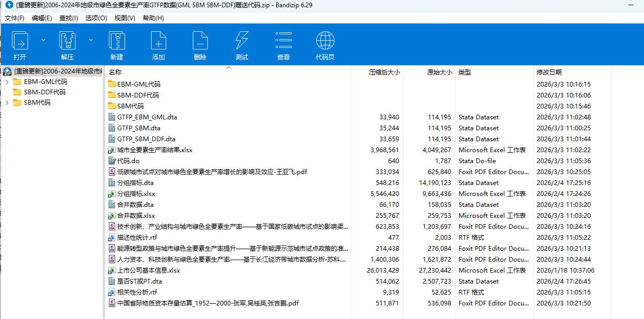Click the 分组指标.dta file icon
The height and width of the screenshot is (319, 644).
click(x=112, y=182)
